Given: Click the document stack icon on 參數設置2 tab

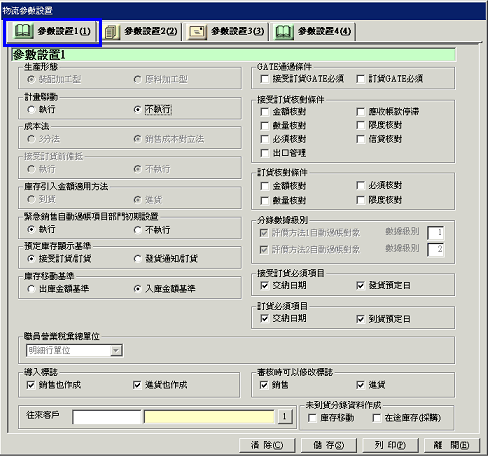Looking at the screenshot, I should [x=112, y=32].
